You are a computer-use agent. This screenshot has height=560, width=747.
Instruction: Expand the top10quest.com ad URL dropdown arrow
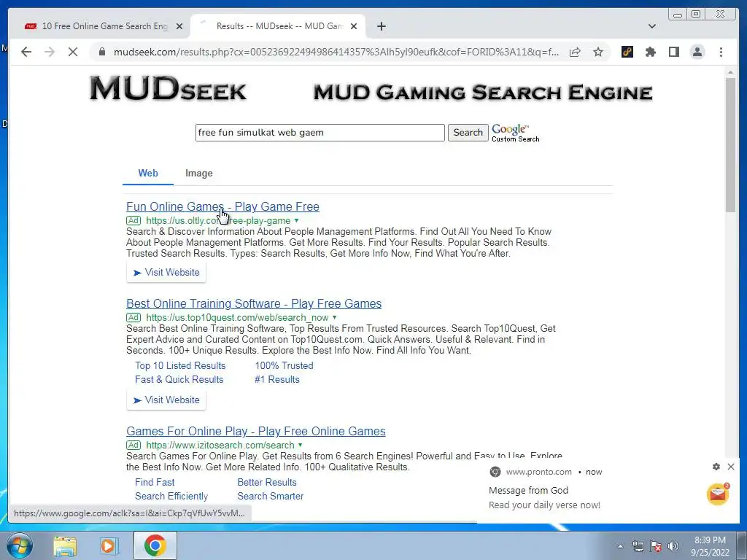coord(334,317)
